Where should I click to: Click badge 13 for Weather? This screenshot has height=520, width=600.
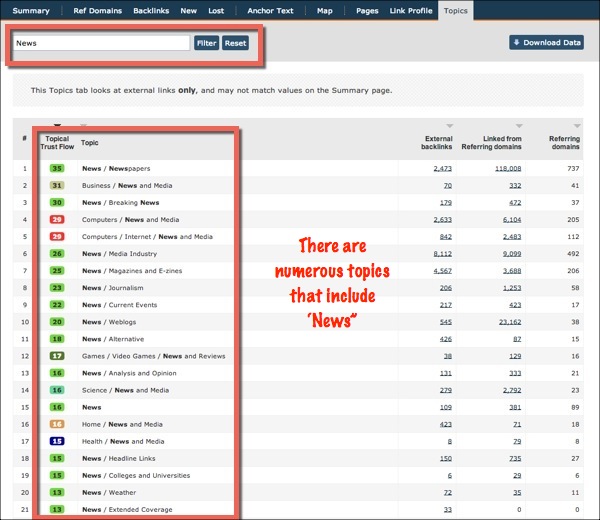pos(57,492)
